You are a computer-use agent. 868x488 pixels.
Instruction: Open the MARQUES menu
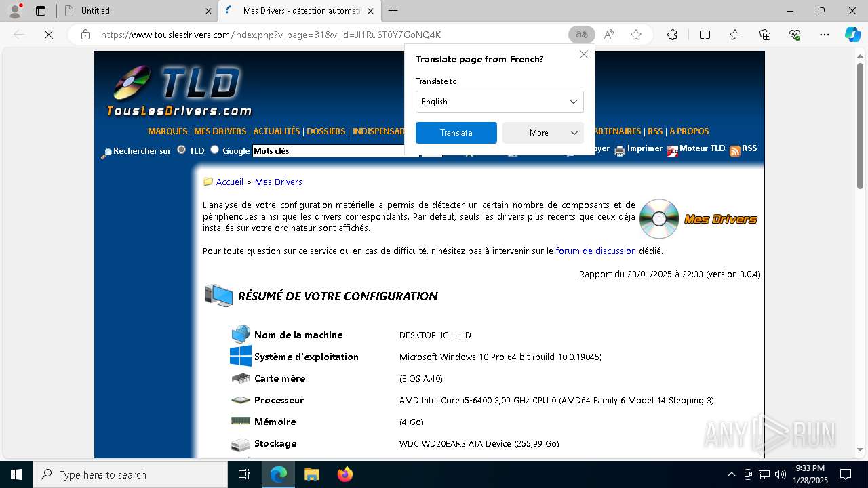(167, 131)
